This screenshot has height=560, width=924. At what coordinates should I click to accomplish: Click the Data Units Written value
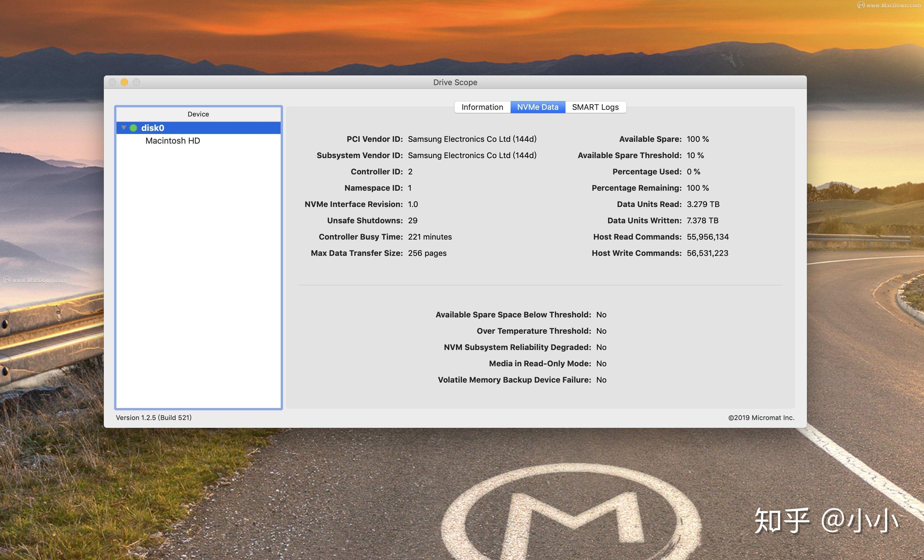tap(703, 220)
